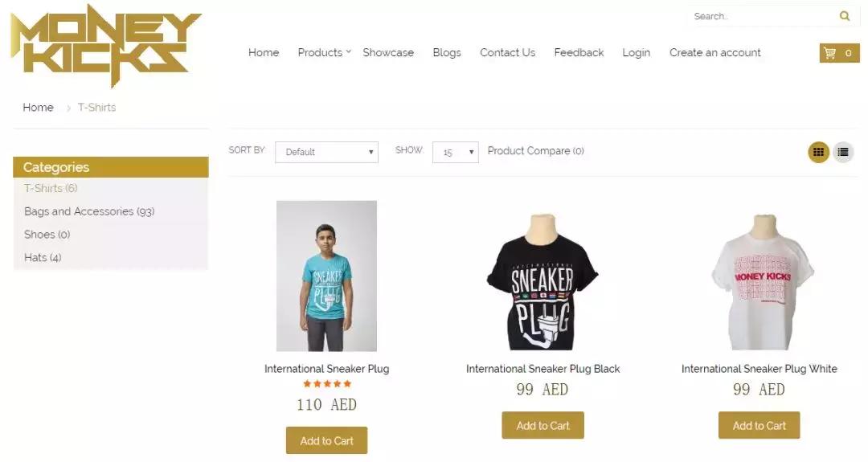Image resolution: width=868 pixels, height=462 pixels.
Task: Click Product Compare link
Action: click(535, 151)
